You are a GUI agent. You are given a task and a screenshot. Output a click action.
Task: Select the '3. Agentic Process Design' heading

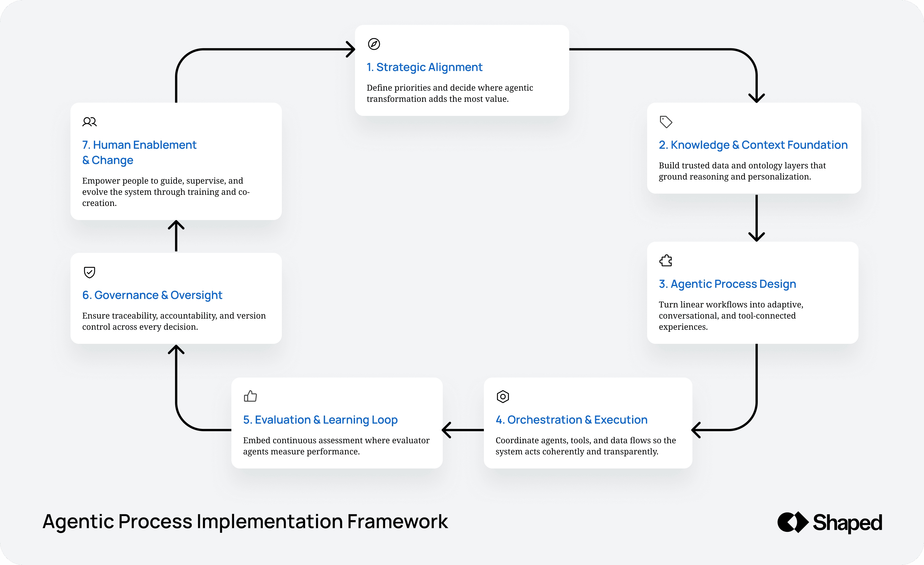pyautogui.click(x=727, y=284)
